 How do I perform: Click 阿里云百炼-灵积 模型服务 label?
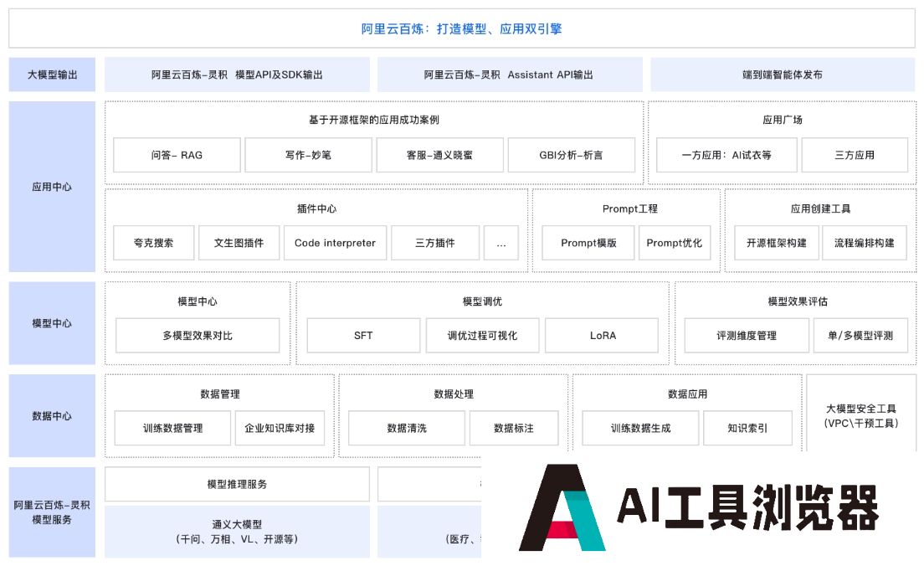(52, 512)
